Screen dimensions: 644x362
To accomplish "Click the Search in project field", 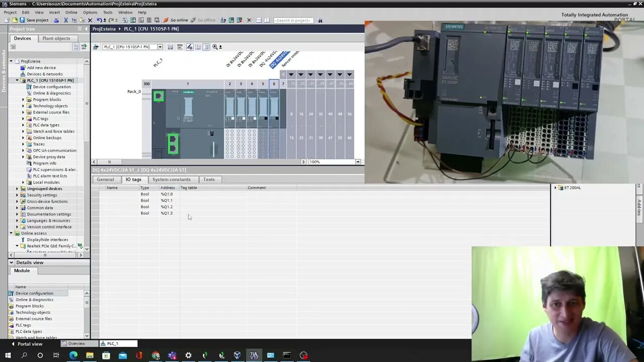I will point(293,20).
